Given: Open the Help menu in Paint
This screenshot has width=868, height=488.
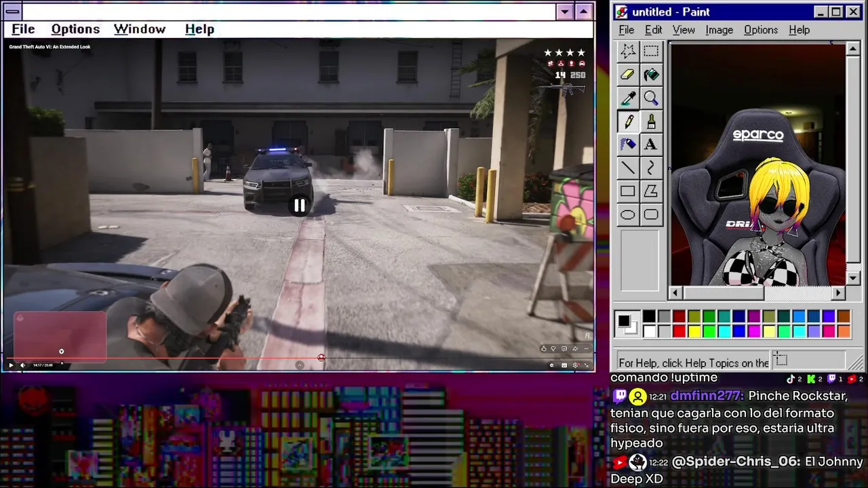Looking at the screenshot, I should [x=800, y=30].
